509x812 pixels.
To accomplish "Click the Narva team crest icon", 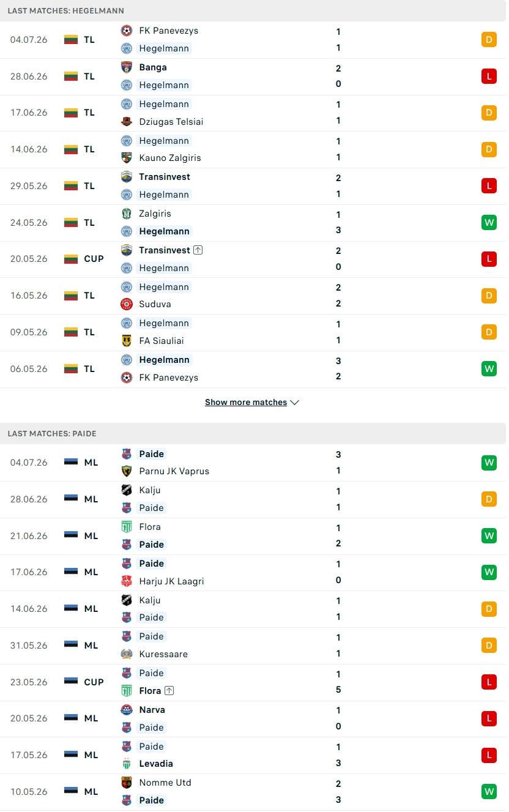I will 127,710.
